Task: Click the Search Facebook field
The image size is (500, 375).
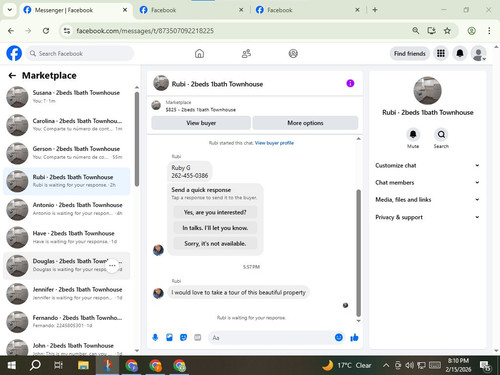Action: point(80,53)
